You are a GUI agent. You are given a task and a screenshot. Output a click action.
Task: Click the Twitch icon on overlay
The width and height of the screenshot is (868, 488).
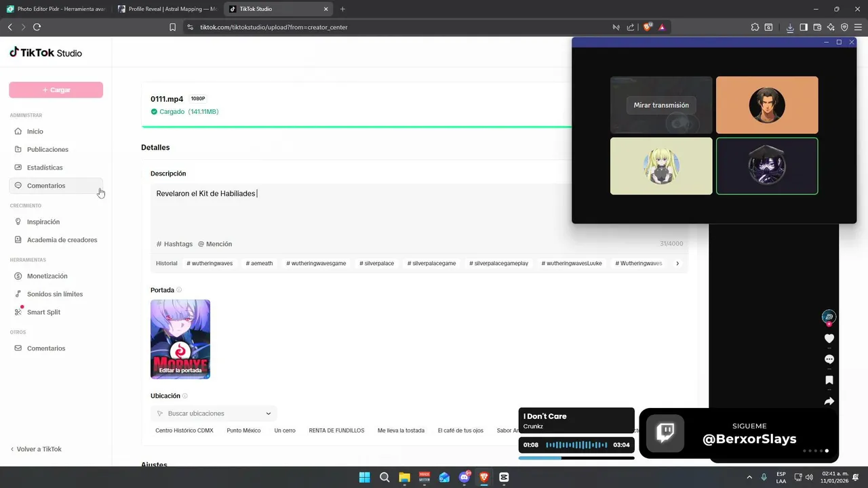[x=665, y=433]
